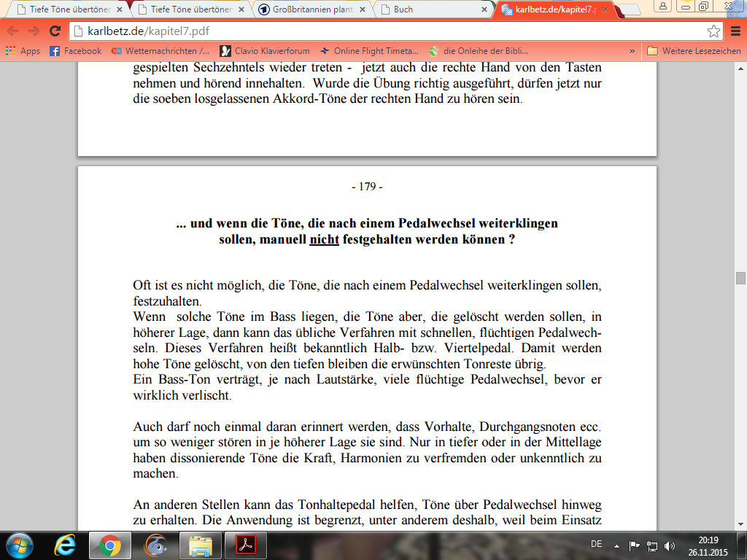Click page number - 179 -
The width and height of the screenshot is (747, 560).
point(368,187)
